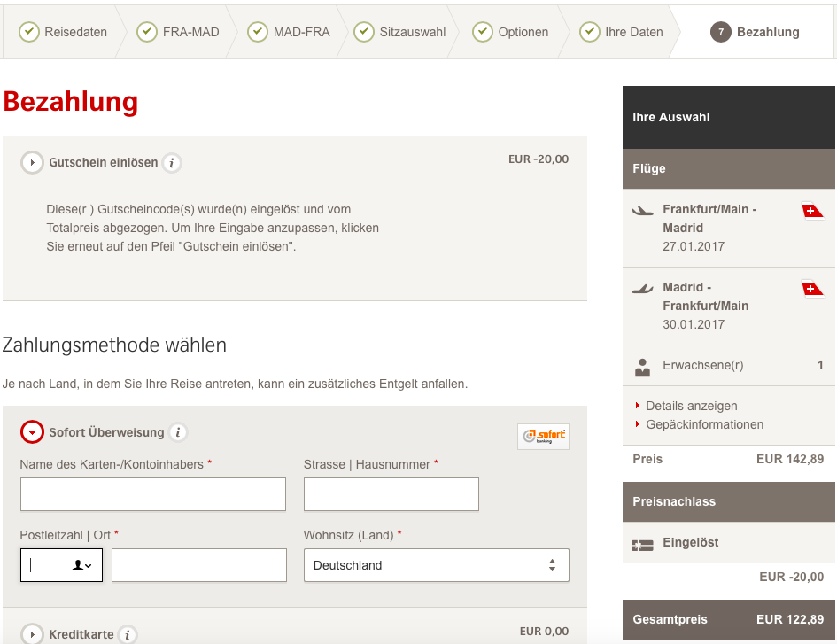Click info icon next to Kreditkarte
Viewport: 837px width, 644px height.
tap(128, 634)
